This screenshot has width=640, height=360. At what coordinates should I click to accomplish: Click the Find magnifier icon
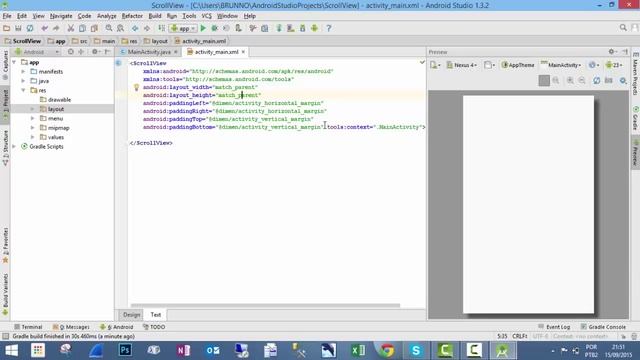[109, 28]
